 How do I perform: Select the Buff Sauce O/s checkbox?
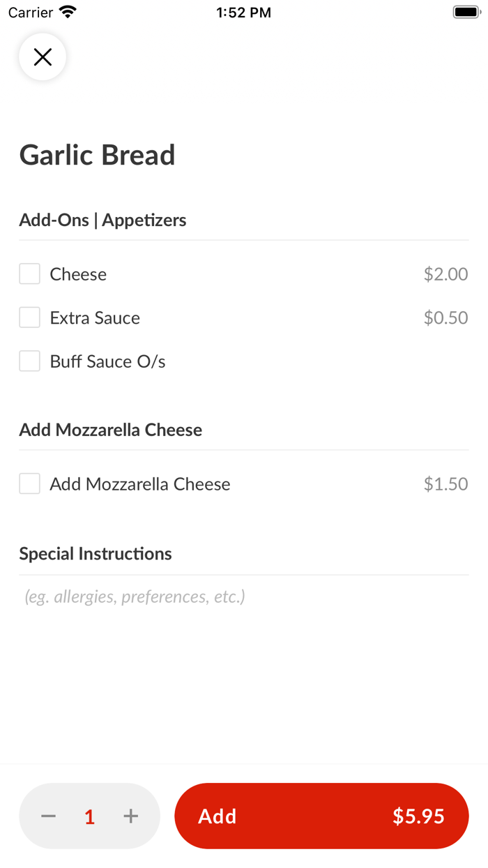pos(29,361)
